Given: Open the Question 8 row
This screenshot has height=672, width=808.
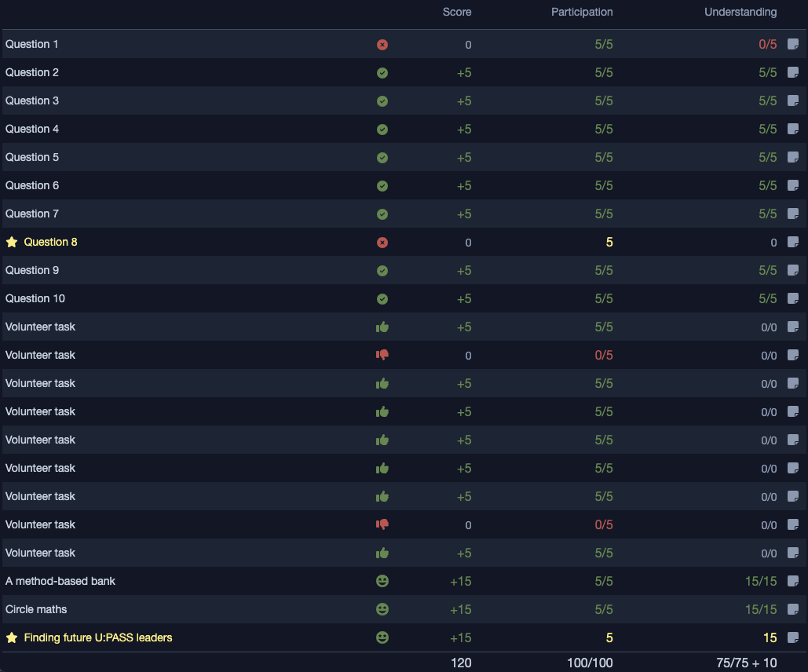Looking at the screenshot, I should pyautogui.click(x=50, y=243).
